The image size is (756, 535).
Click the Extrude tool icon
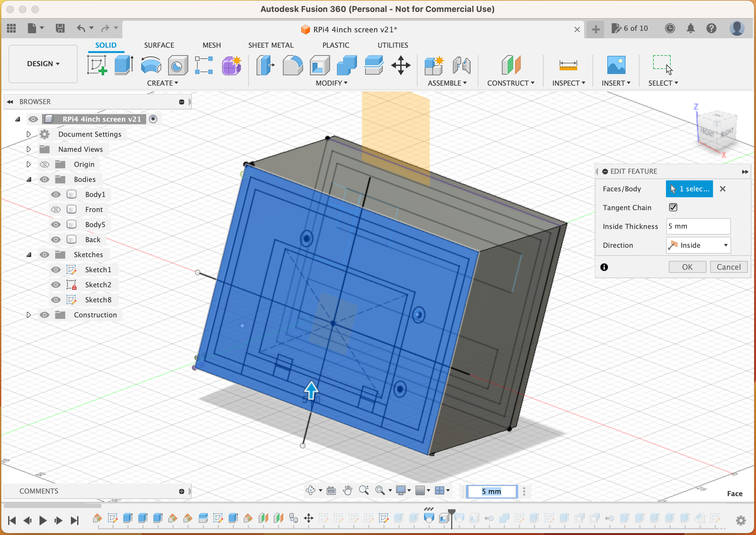pos(124,65)
